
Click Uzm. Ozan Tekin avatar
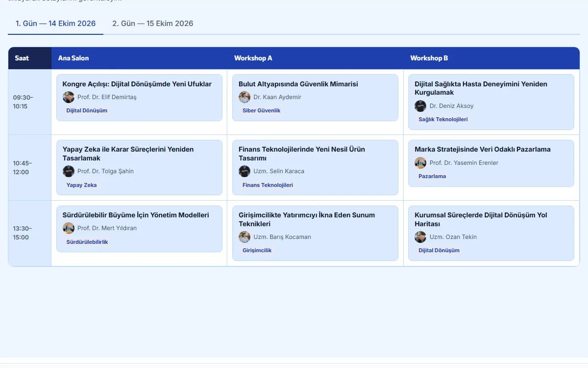[420, 237]
